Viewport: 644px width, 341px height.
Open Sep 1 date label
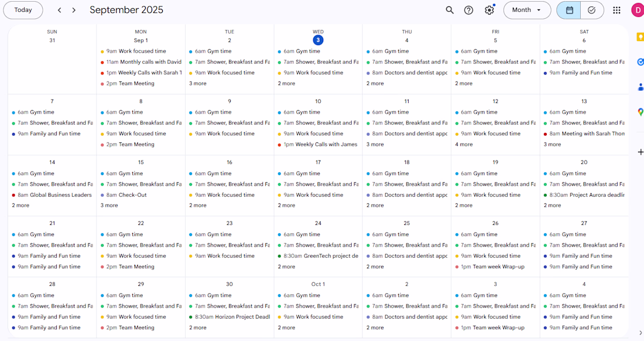(141, 40)
